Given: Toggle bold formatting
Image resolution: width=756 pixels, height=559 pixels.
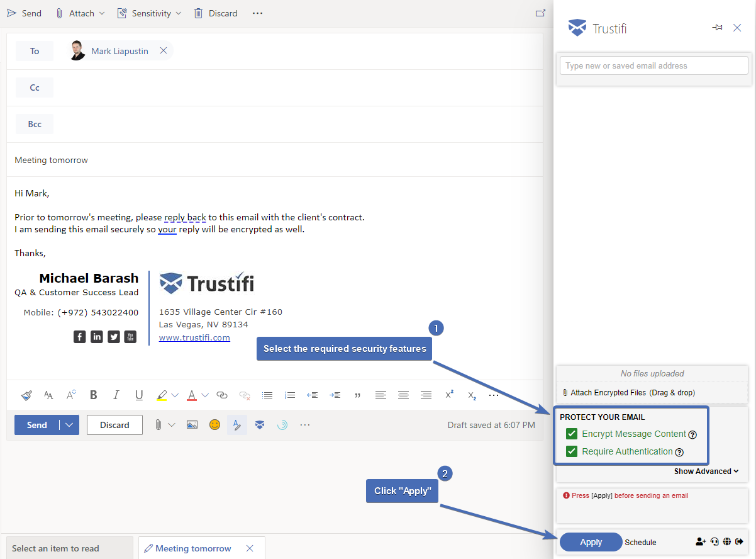Looking at the screenshot, I should (x=94, y=395).
